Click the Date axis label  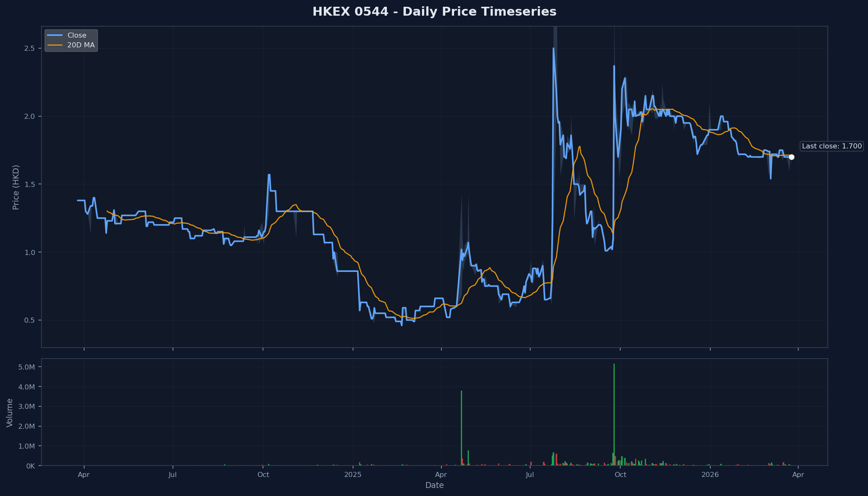tap(435, 485)
